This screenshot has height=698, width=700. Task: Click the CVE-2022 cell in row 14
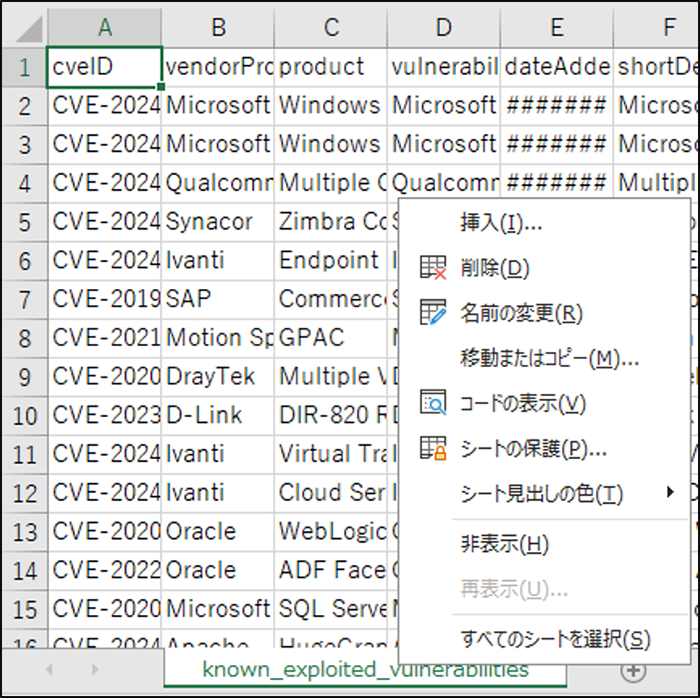click(104, 571)
